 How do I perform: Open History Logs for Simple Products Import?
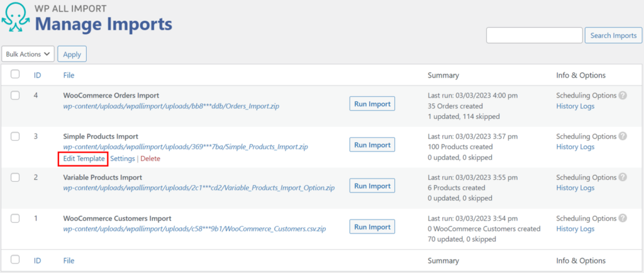575,147
